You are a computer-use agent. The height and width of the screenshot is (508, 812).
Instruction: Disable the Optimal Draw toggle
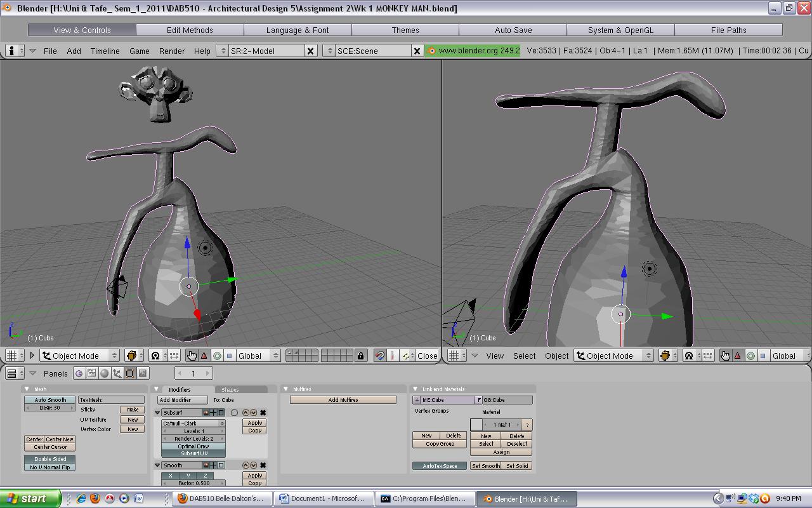[x=193, y=446]
